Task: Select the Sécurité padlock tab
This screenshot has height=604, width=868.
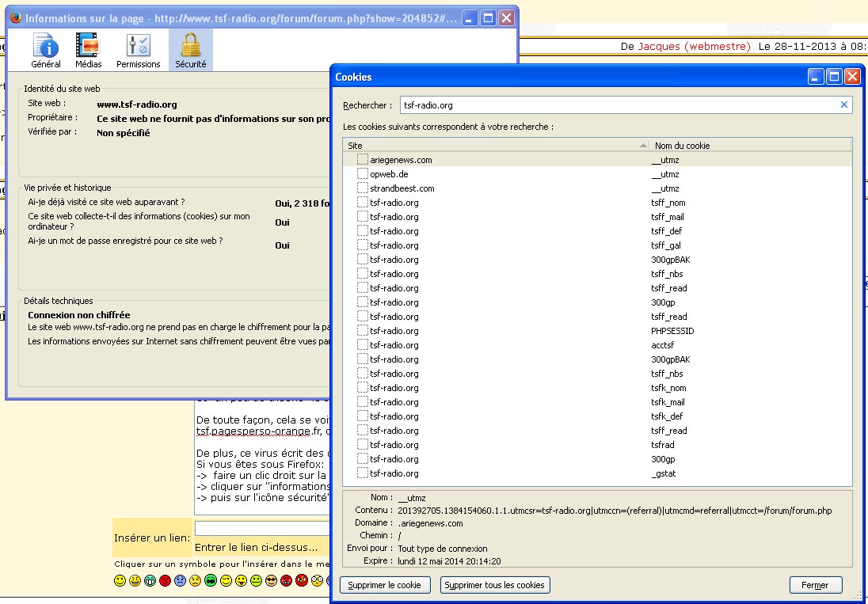Action: point(190,51)
